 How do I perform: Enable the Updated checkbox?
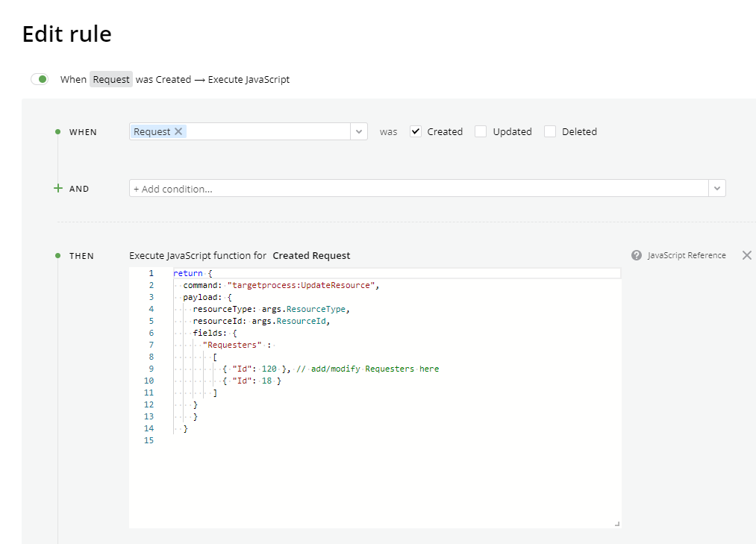coord(481,131)
